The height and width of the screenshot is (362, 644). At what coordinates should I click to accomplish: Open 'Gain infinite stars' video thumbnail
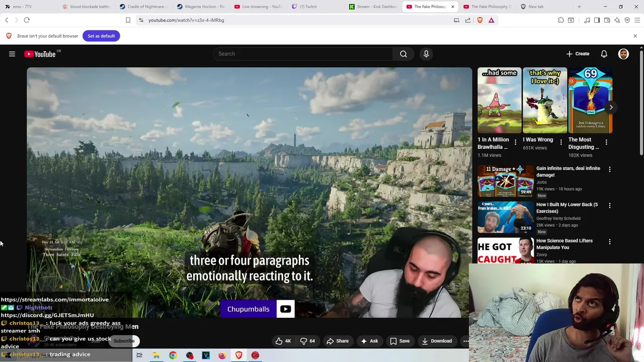506,180
